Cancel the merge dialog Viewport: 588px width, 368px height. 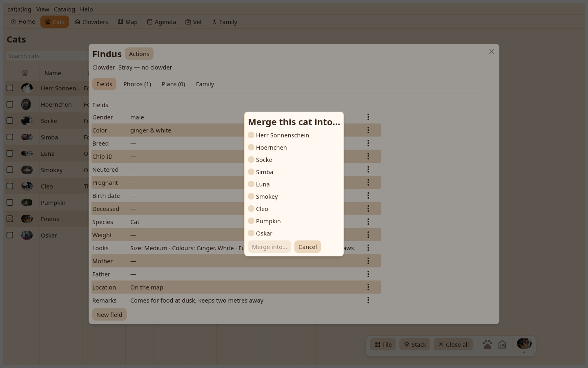pos(307,247)
